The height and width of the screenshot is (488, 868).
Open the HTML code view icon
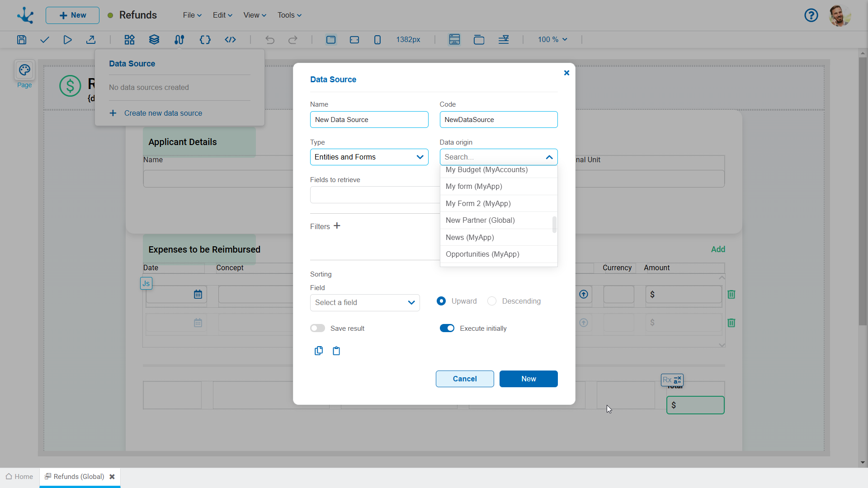(x=230, y=40)
